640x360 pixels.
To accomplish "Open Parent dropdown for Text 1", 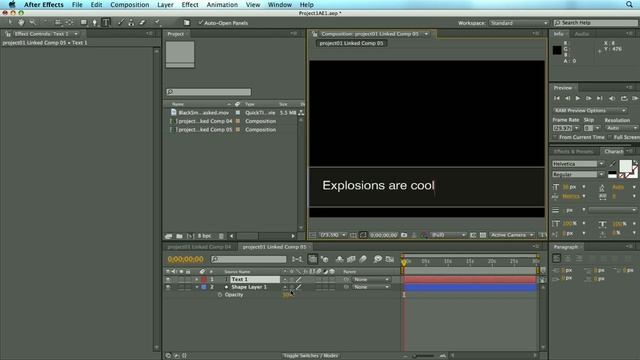I will (372, 280).
